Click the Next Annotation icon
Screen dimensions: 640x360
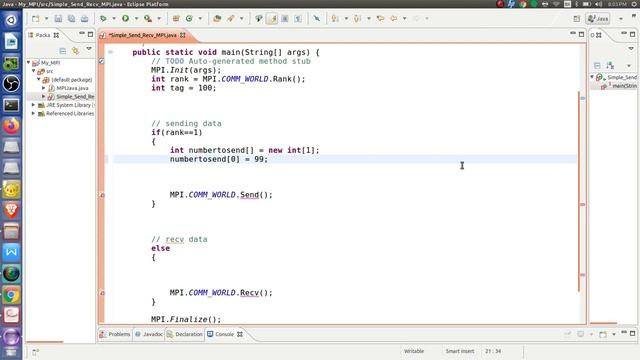pyautogui.click(x=335, y=18)
